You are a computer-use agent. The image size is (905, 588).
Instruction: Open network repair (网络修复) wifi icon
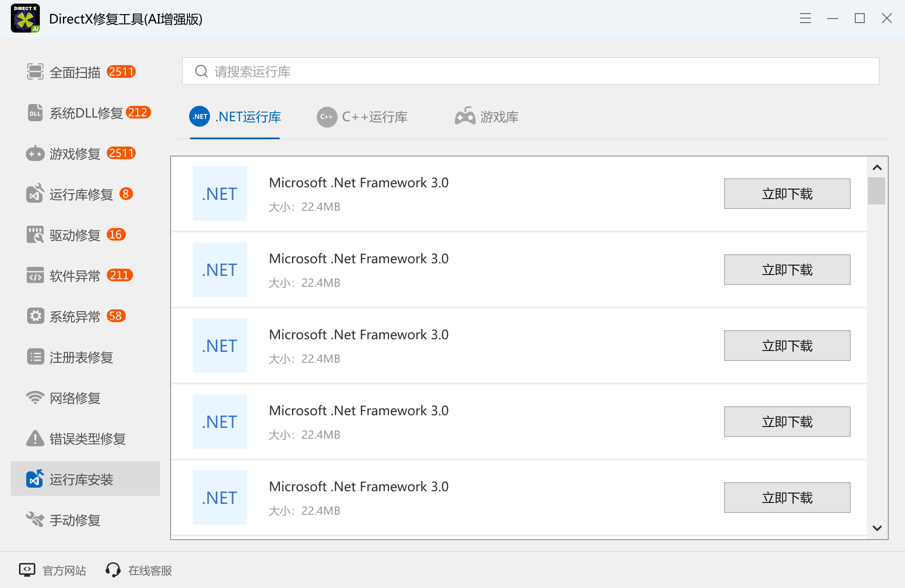tap(35, 398)
